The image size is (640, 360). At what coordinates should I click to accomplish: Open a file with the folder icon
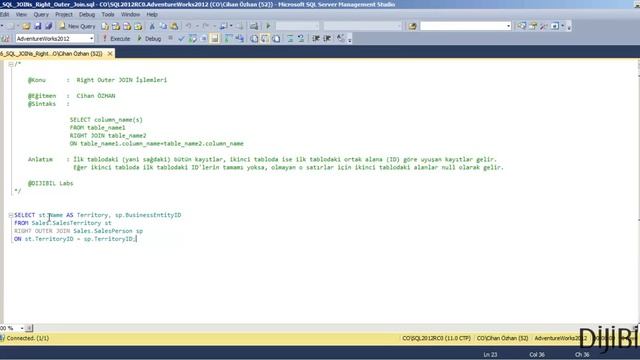26,26
